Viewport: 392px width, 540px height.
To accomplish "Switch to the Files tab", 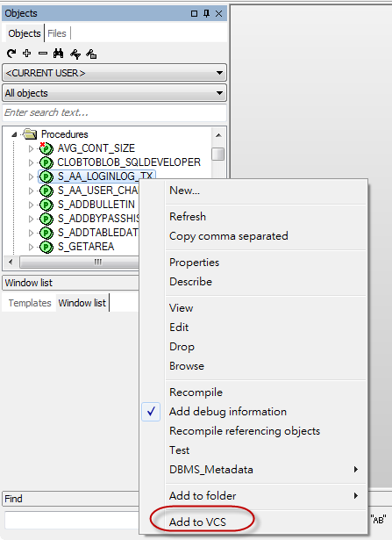I will coord(57,33).
